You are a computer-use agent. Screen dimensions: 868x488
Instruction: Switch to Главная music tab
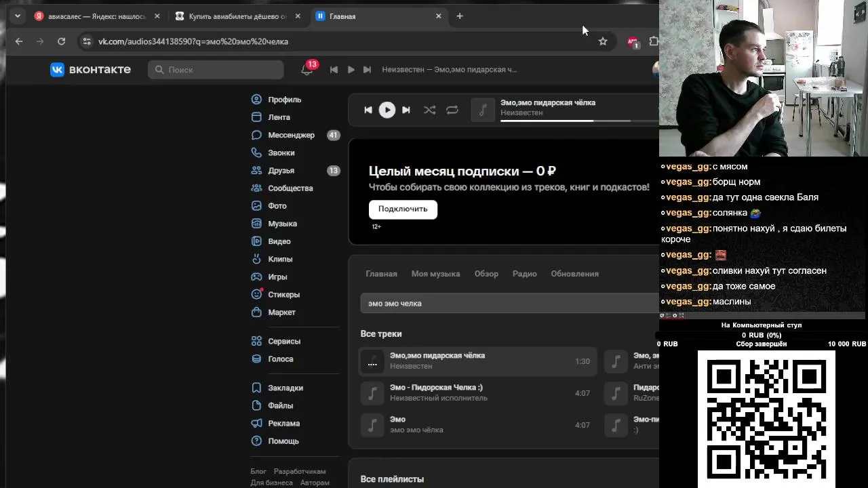click(x=381, y=274)
